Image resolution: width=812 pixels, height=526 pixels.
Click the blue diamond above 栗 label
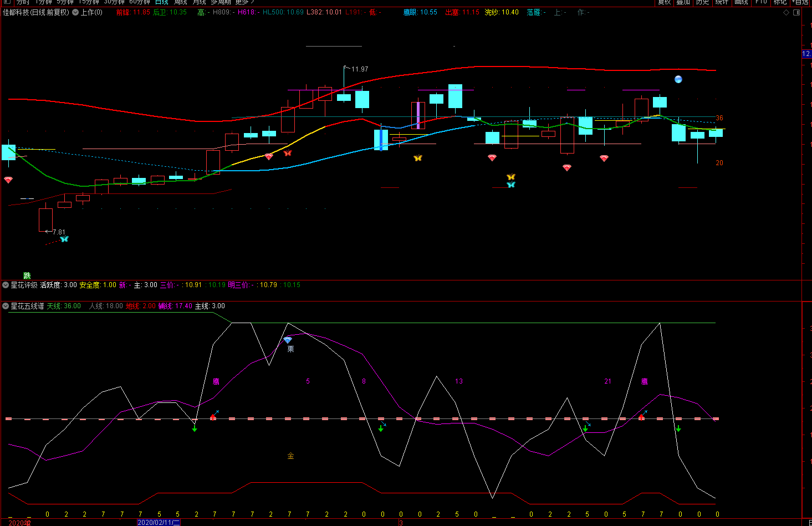(x=288, y=340)
